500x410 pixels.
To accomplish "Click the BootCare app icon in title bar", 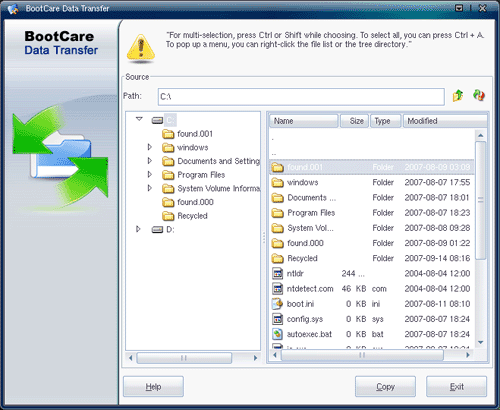I will [x=13, y=9].
